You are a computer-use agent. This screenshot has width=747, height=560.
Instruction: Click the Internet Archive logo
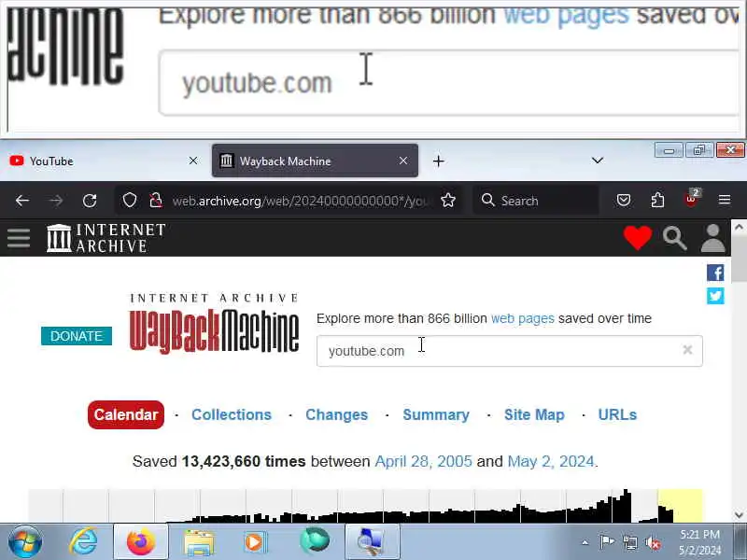click(x=106, y=238)
